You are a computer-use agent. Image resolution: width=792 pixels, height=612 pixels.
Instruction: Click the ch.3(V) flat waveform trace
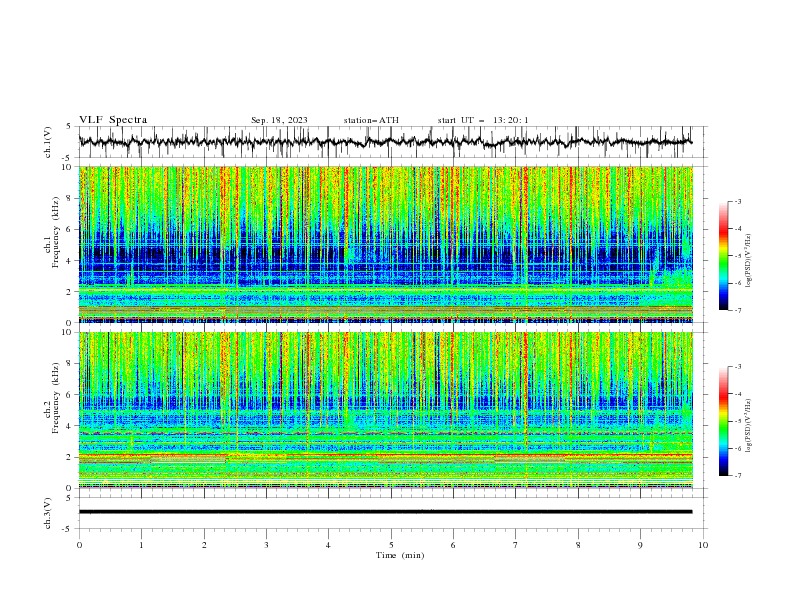385,512
